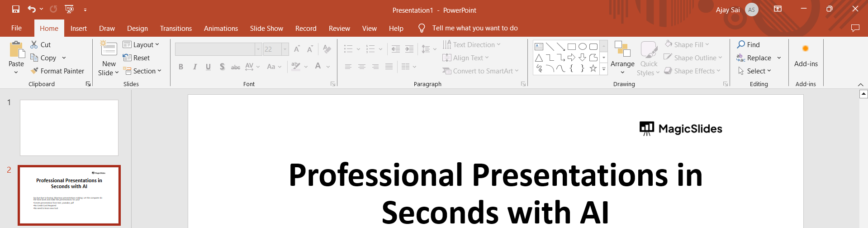Toggle Strikethrough formatting
Image resolution: width=868 pixels, height=228 pixels.
[236, 67]
